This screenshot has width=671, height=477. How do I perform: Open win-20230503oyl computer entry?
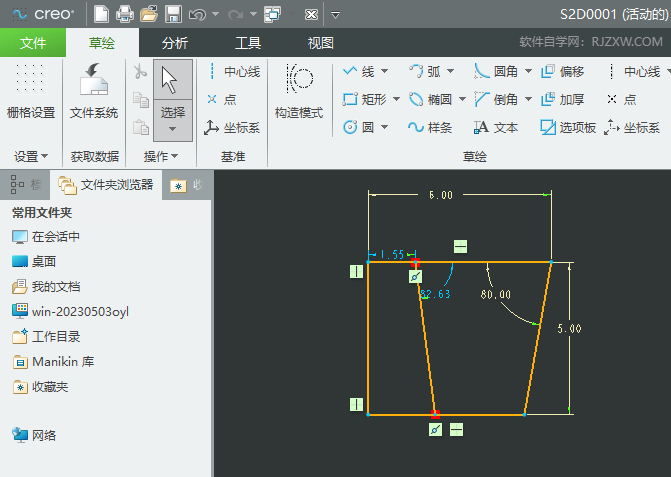[70, 311]
